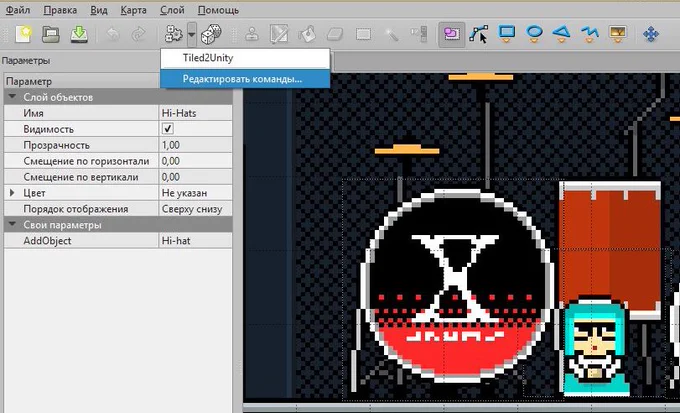Open the Карта menu
Viewport: 680px width, 413px height.
pos(133,10)
